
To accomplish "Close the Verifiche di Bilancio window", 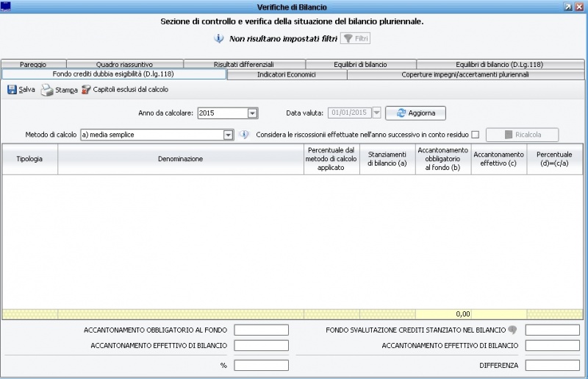I will (x=580, y=7).
